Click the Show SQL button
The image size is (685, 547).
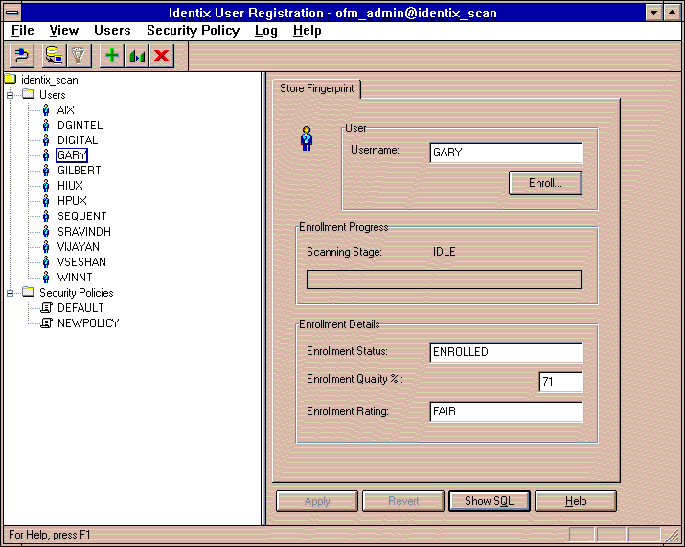tap(490, 501)
